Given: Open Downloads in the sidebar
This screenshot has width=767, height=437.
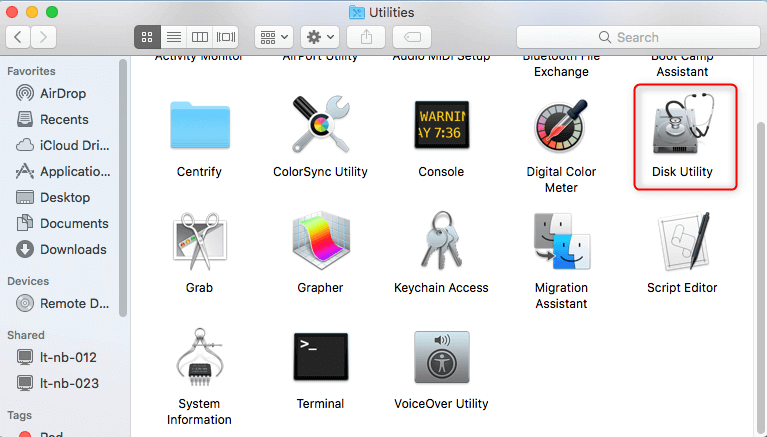Looking at the screenshot, I should [x=72, y=249].
